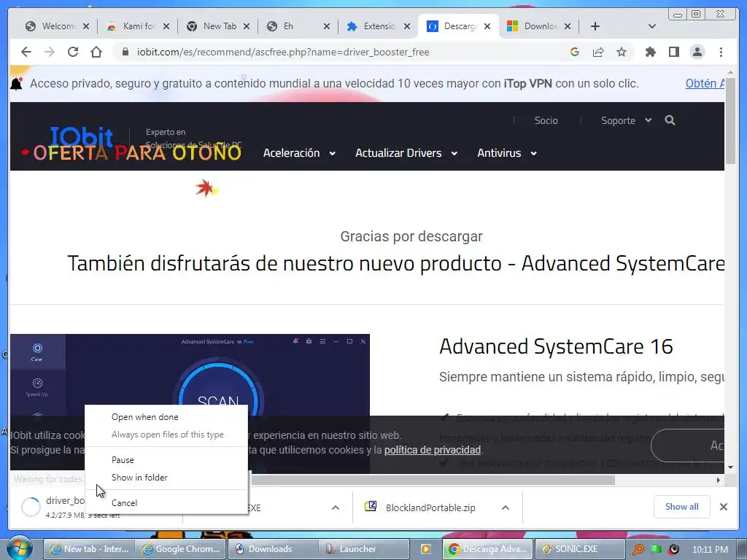This screenshot has width=747, height=560.
Task: Open Downloads taskbar window
Action: tap(274, 549)
